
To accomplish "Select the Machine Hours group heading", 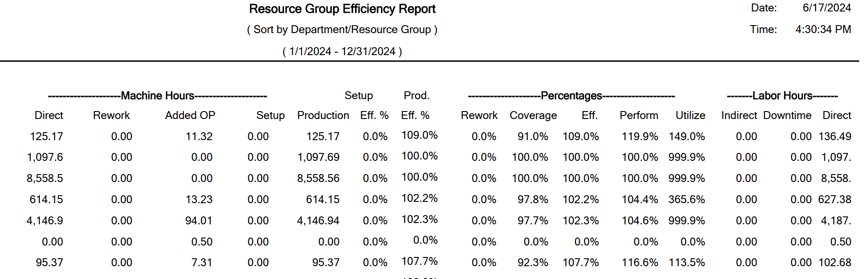I will coord(157,96).
